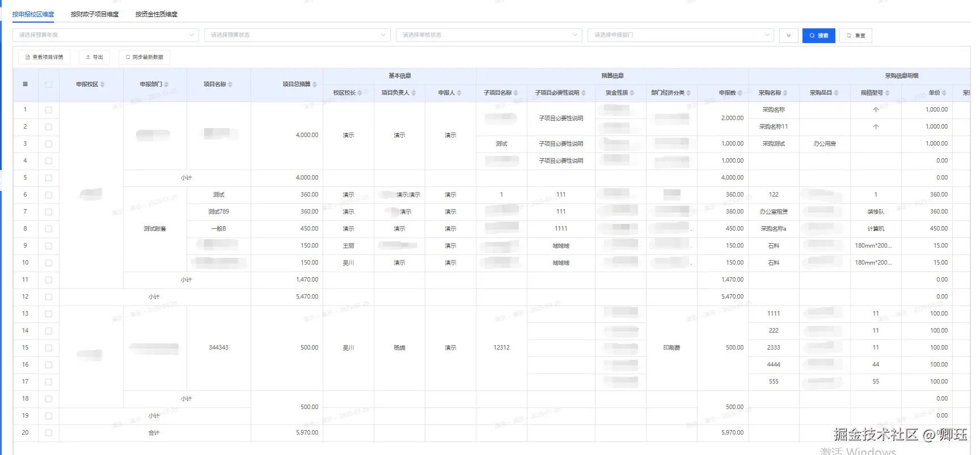
Task: Sort by 规格型号 column sort icon
Action: tap(888, 93)
